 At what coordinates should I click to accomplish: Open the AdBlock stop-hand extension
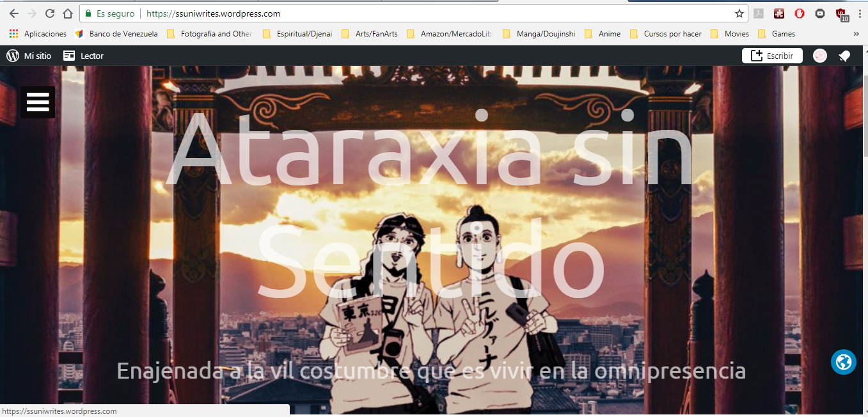pos(800,13)
